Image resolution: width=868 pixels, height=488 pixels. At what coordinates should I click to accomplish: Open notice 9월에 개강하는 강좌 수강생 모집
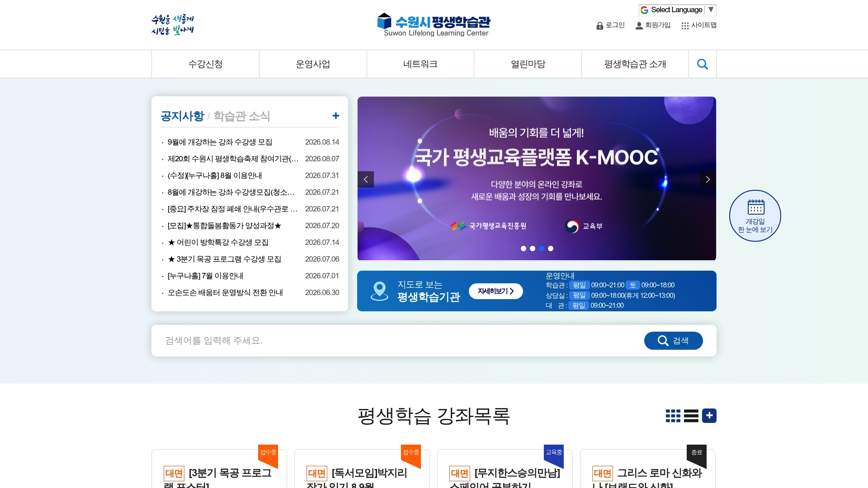tap(220, 142)
